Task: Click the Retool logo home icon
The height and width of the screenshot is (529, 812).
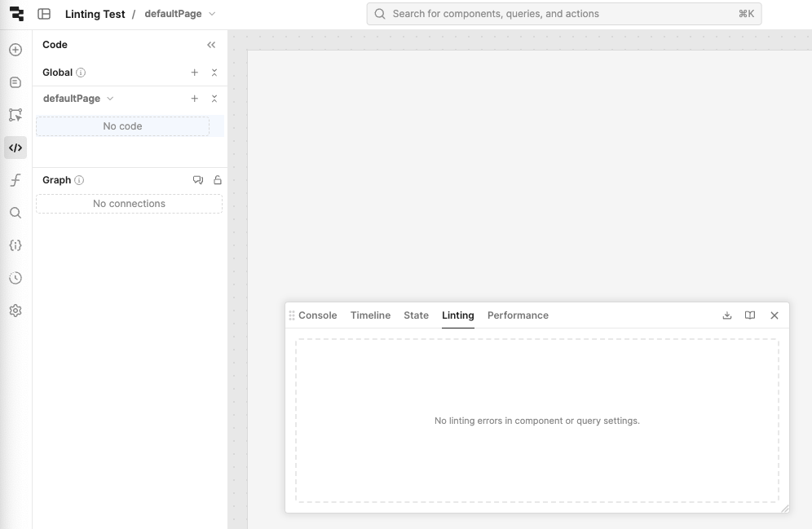Action: [x=16, y=14]
